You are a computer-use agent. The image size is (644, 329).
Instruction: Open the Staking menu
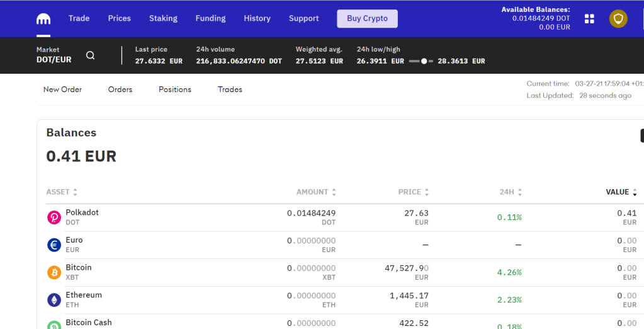[163, 18]
